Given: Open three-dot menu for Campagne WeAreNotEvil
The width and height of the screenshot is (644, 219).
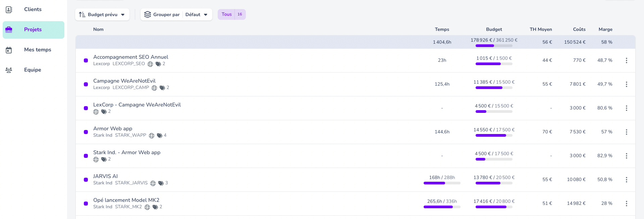Looking at the screenshot, I should [x=626, y=84].
